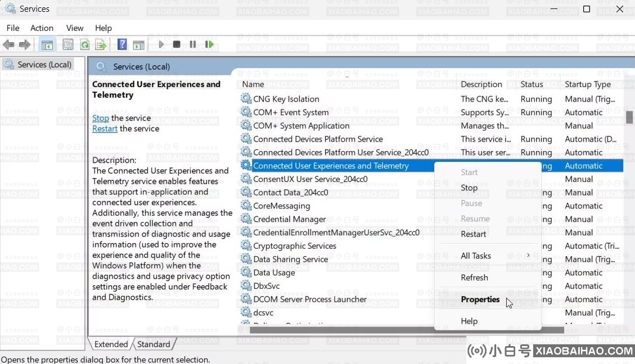Choose Refresh in the context menu
This screenshot has width=635, height=364.
click(488, 277)
